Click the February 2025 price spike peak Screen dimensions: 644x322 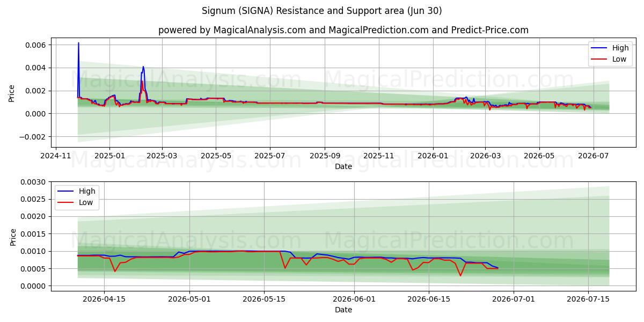coord(143,67)
